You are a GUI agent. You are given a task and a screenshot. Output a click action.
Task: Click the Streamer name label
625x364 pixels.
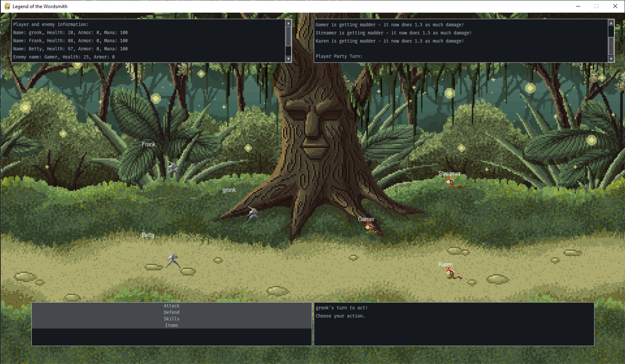449,174
